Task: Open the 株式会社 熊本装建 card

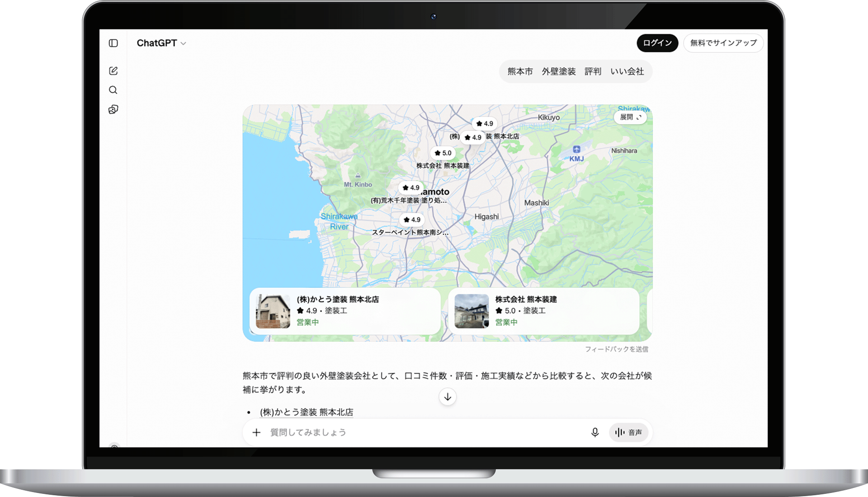Action: tap(543, 311)
